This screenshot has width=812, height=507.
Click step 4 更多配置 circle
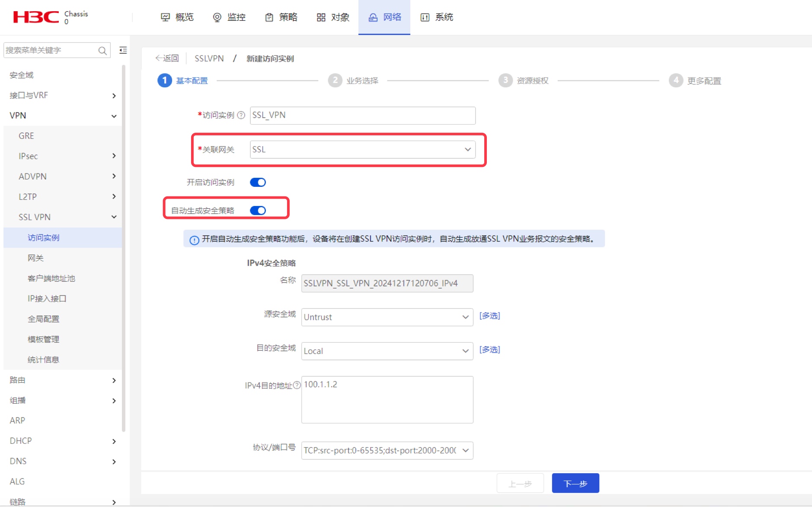coord(676,80)
